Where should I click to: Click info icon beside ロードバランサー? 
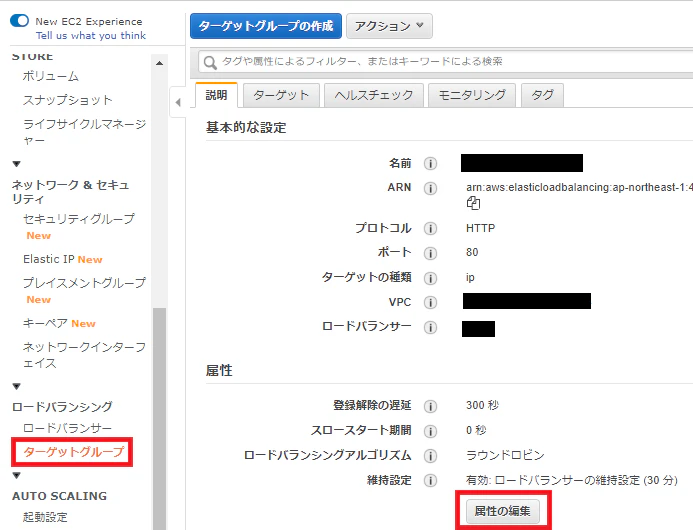(430, 328)
